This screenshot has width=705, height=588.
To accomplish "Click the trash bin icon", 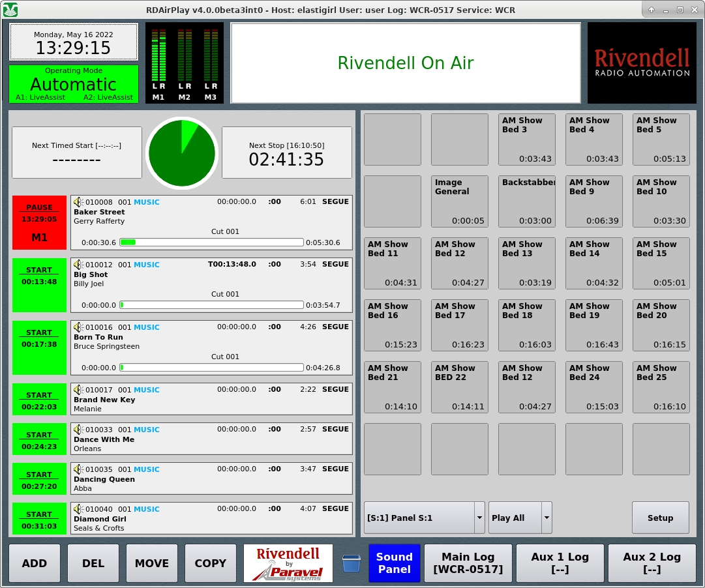I will pos(351,563).
